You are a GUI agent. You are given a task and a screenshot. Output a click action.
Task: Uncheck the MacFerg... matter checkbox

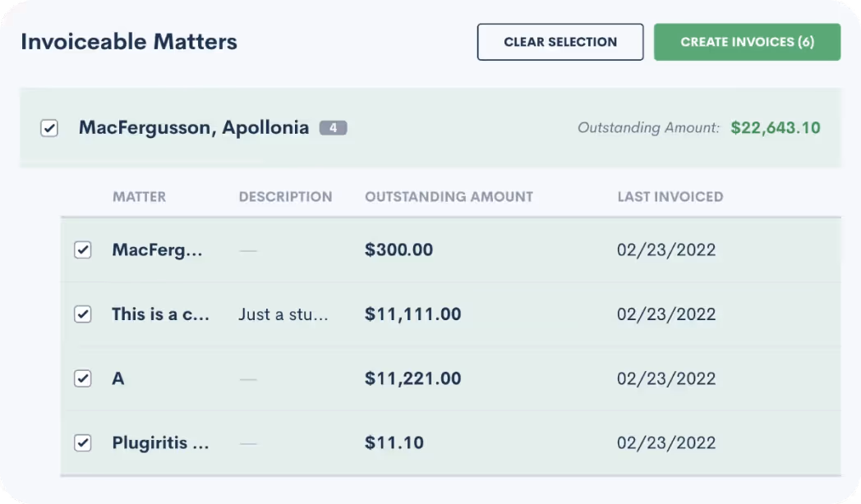coord(82,250)
